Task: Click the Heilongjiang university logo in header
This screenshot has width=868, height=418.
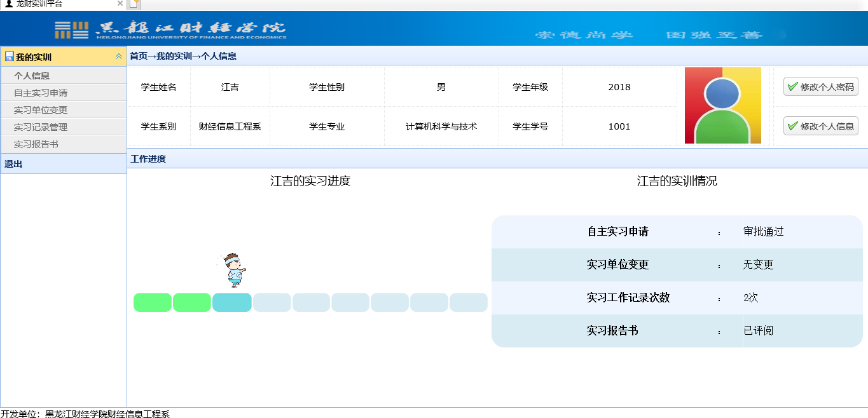Action: pos(170,29)
